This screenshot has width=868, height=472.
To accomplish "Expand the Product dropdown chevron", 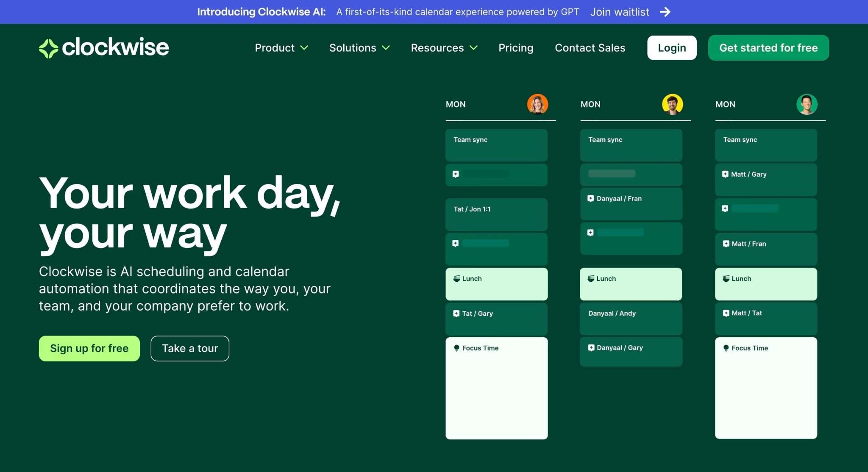I will click(304, 48).
